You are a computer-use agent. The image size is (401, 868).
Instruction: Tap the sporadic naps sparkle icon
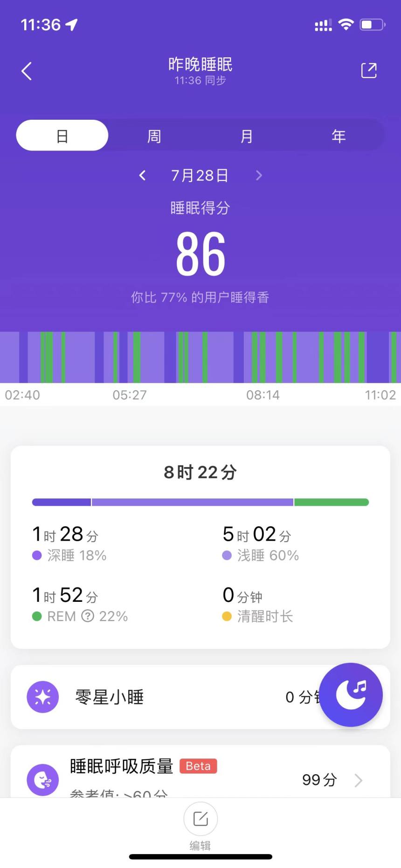point(43,697)
